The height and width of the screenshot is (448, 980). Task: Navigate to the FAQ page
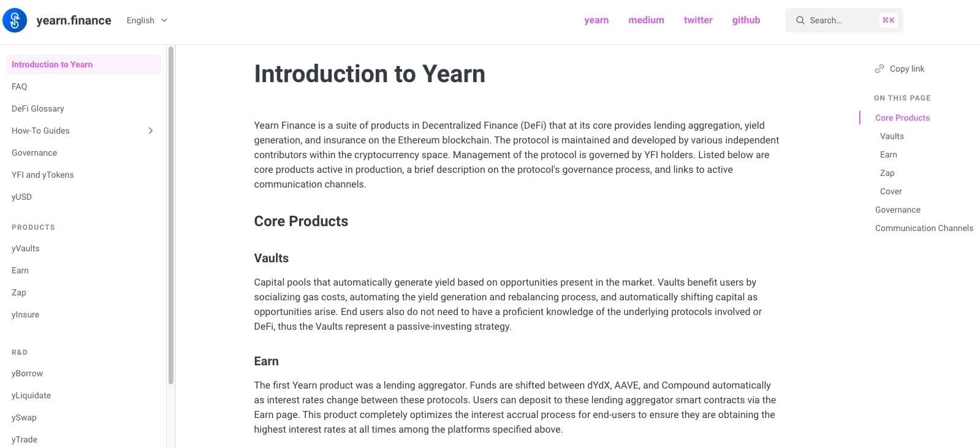tap(19, 86)
